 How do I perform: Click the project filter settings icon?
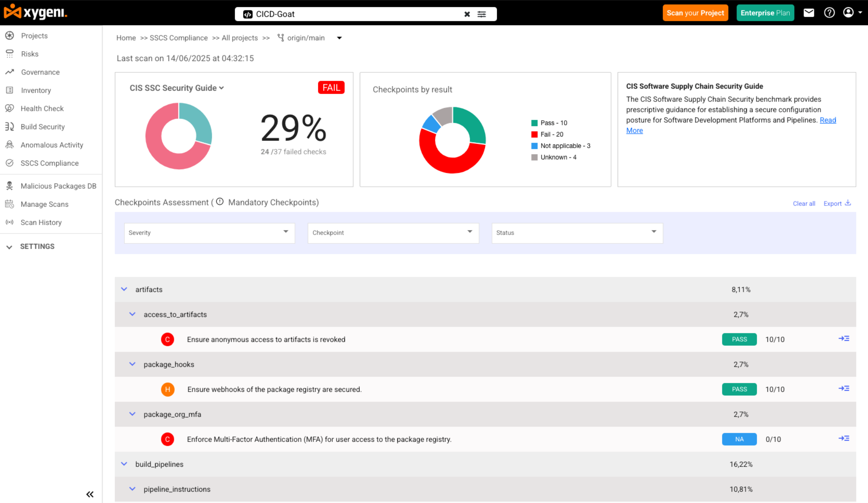click(x=482, y=14)
